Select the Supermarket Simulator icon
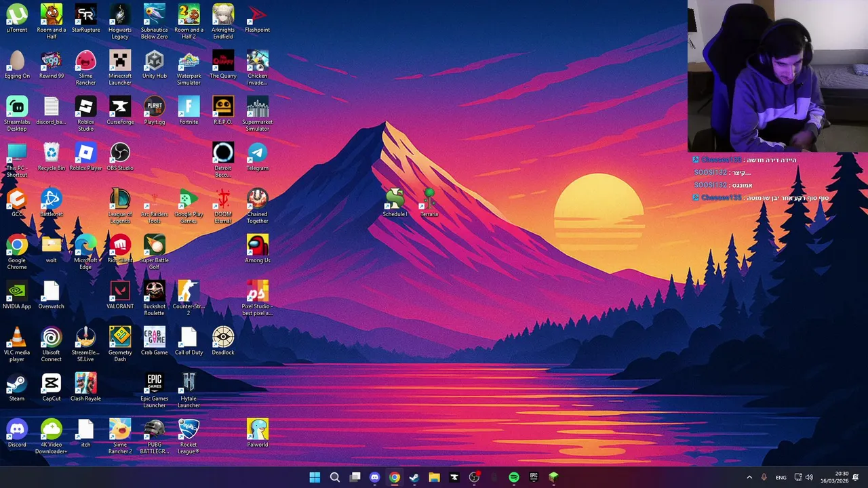 (x=258, y=114)
